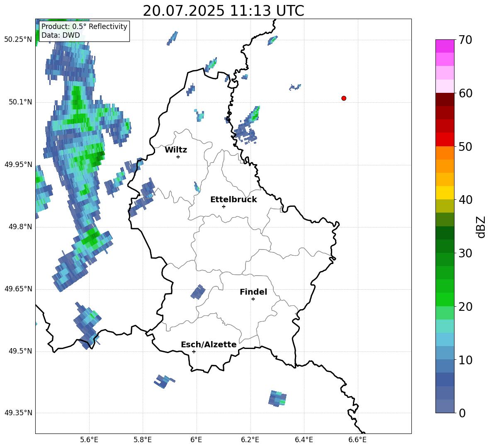Click the Wiltz city label
491x448 pixels.
[176, 150]
